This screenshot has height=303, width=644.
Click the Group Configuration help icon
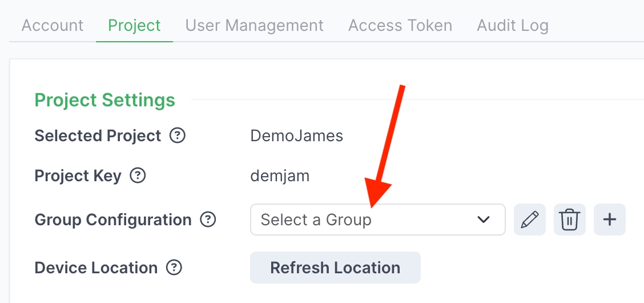point(208,220)
